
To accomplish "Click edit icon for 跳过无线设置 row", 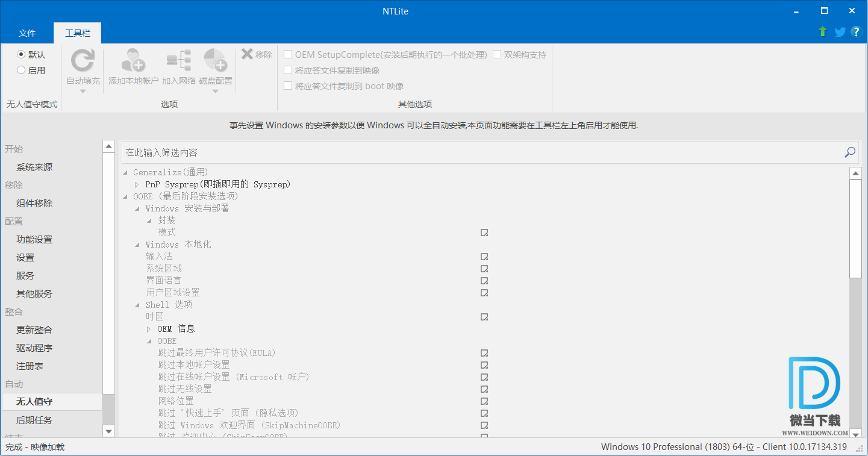I will pyautogui.click(x=484, y=389).
